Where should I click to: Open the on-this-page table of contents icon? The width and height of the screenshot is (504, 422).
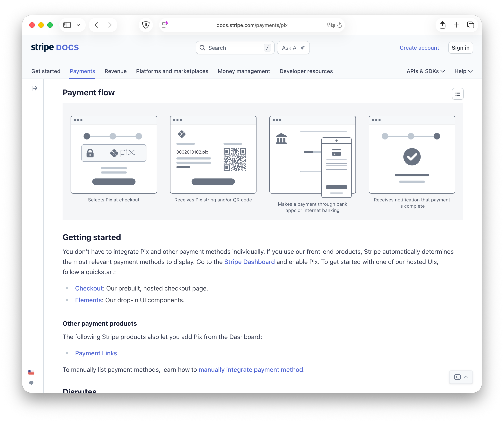click(457, 94)
